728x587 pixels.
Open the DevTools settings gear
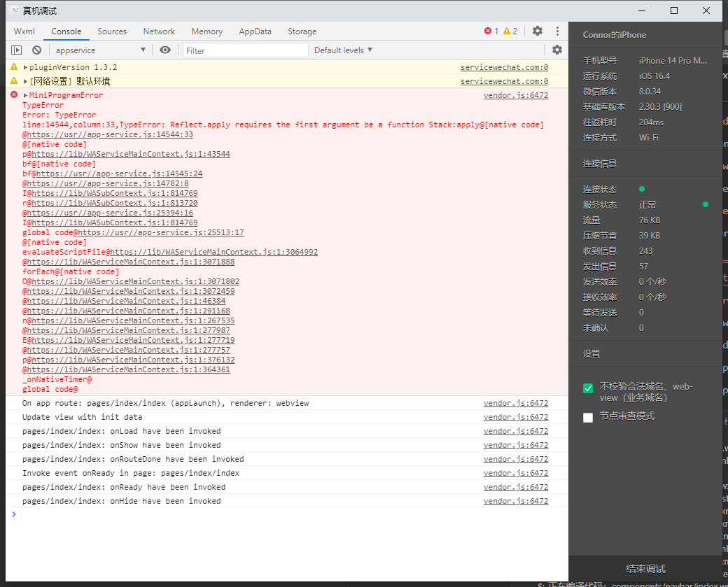pyautogui.click(x=537, y=31)
